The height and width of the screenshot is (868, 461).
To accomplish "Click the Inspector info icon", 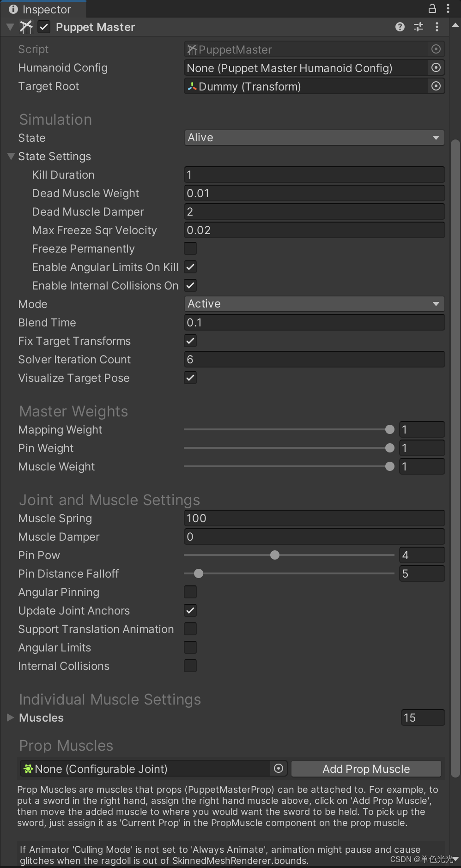I will pos(13,9).
